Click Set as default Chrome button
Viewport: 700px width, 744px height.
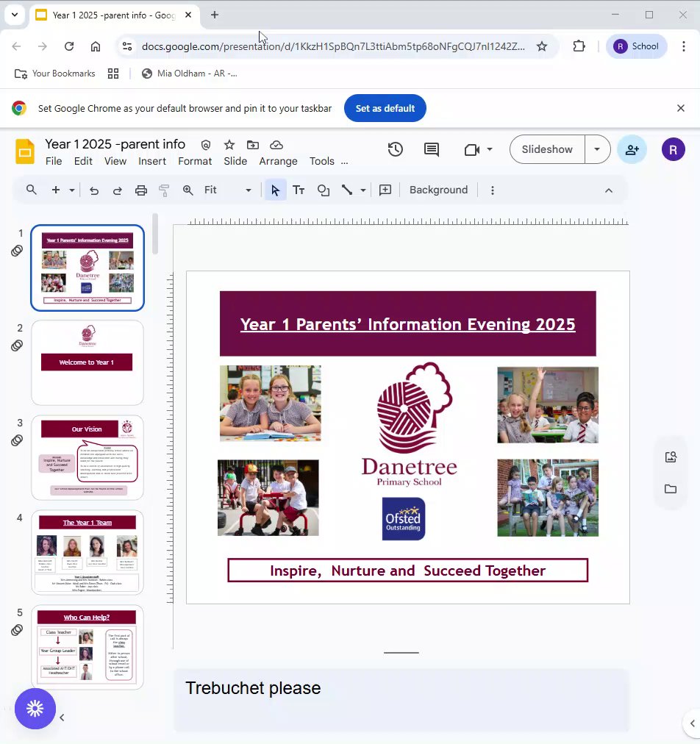(385, 108)
